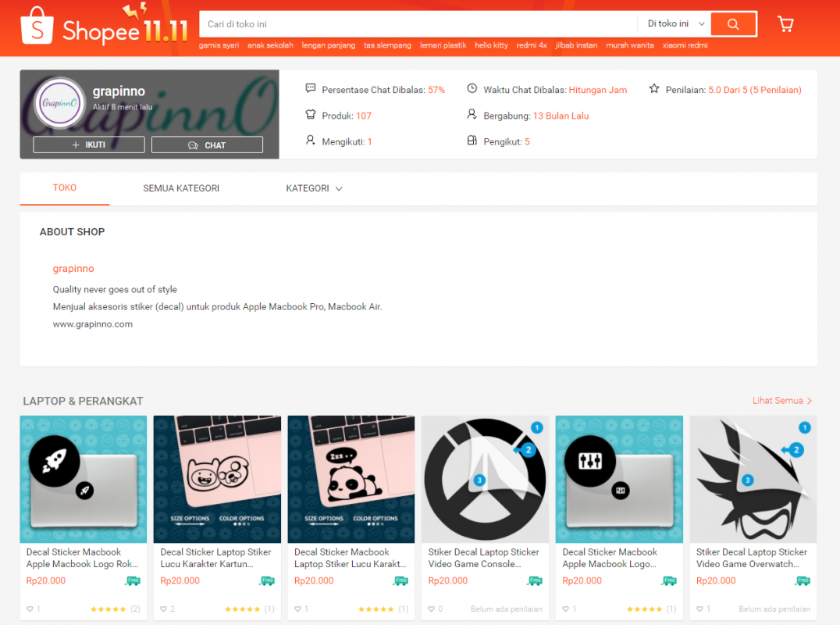The image size is (840, 625).
Task: Click the grapinno shop avatar
Action: [59, 103]
